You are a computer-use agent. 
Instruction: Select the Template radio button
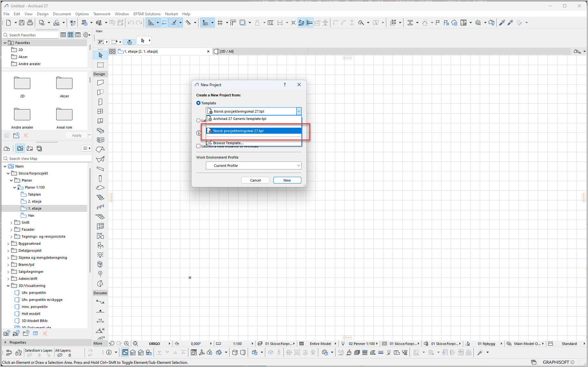point(199,103)
